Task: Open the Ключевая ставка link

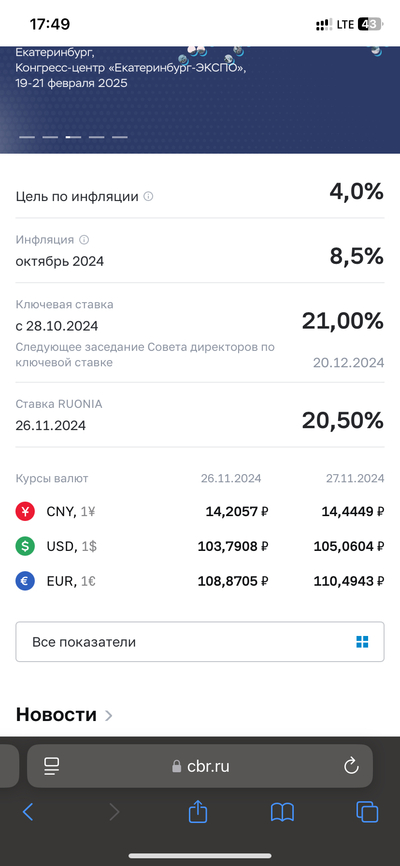Action: tap(65, 304)
